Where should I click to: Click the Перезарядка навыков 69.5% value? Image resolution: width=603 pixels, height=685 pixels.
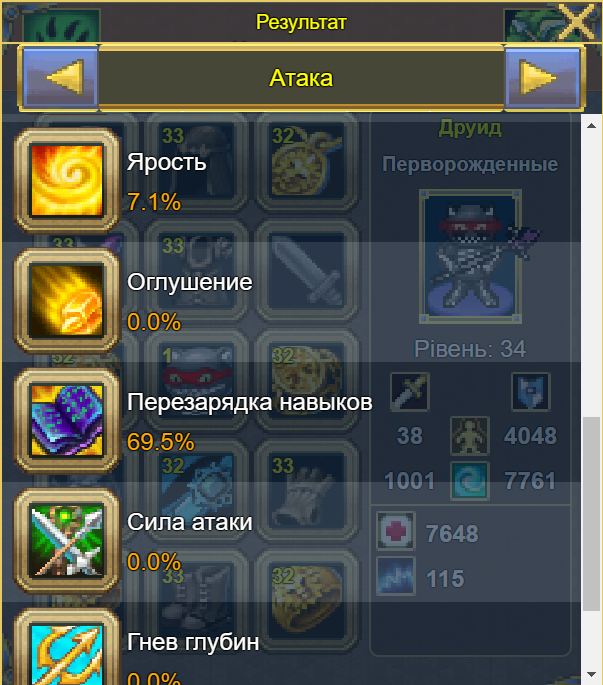coord(160,442)
